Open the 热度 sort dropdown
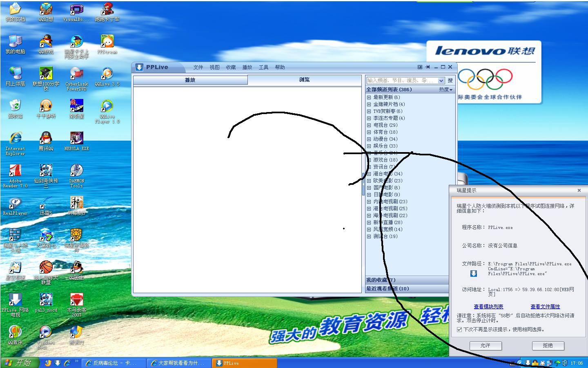This screenshot has width=588, height=368. coord(445,89)
